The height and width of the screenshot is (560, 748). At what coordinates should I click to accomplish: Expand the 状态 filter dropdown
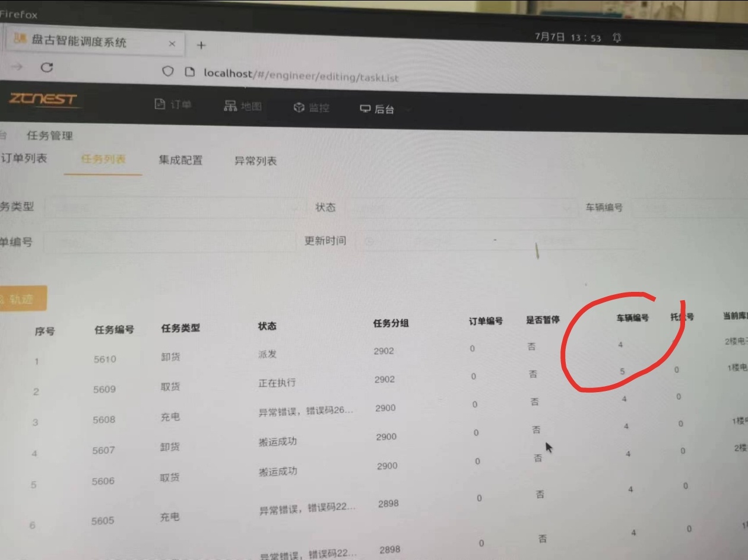pyautogui.click(x=460, y=208)
